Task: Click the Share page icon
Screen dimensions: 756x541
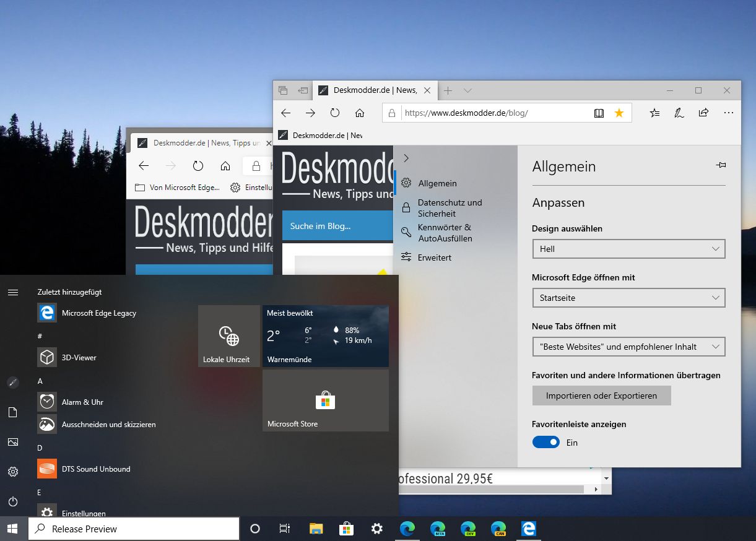Action: point(703,113)
